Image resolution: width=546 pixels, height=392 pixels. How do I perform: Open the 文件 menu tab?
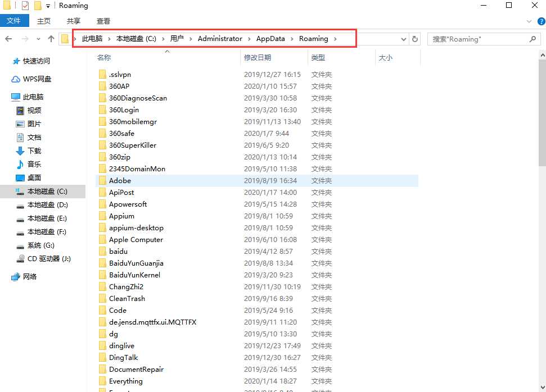(14, 21)
